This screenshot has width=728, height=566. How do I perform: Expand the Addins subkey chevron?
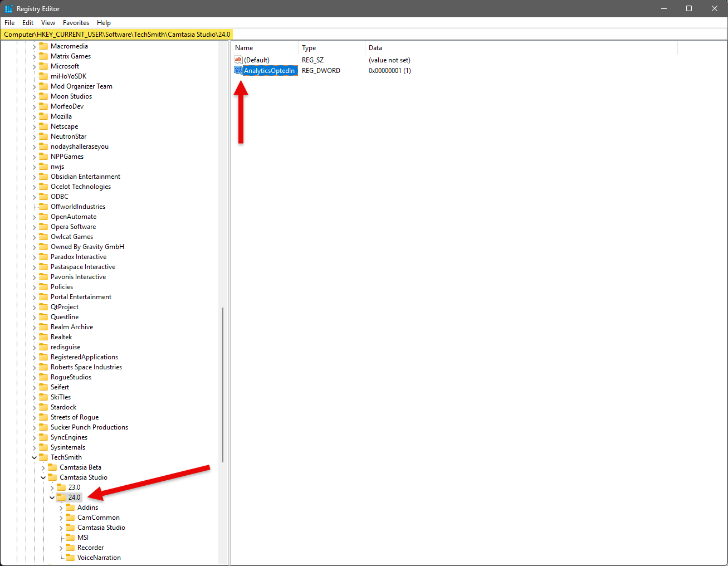pyautogui.click(x=61, y=508)
